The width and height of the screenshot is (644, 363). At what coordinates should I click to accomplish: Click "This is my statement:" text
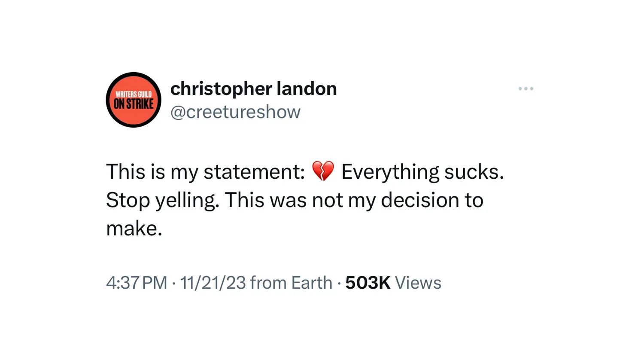click(x=205, y=172)
